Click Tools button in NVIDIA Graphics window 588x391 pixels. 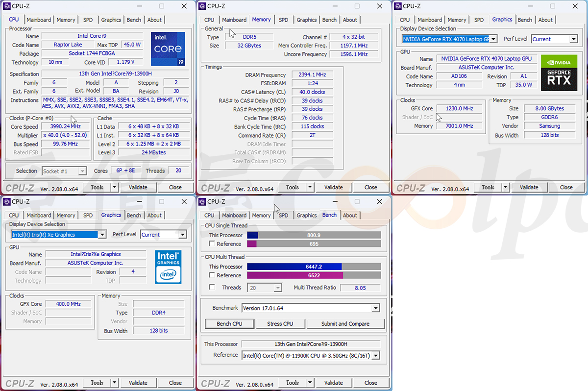(x=488, y=187)
